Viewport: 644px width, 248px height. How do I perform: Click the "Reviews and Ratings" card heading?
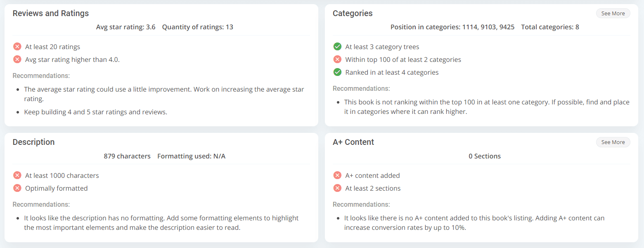(x=51, y=14)
